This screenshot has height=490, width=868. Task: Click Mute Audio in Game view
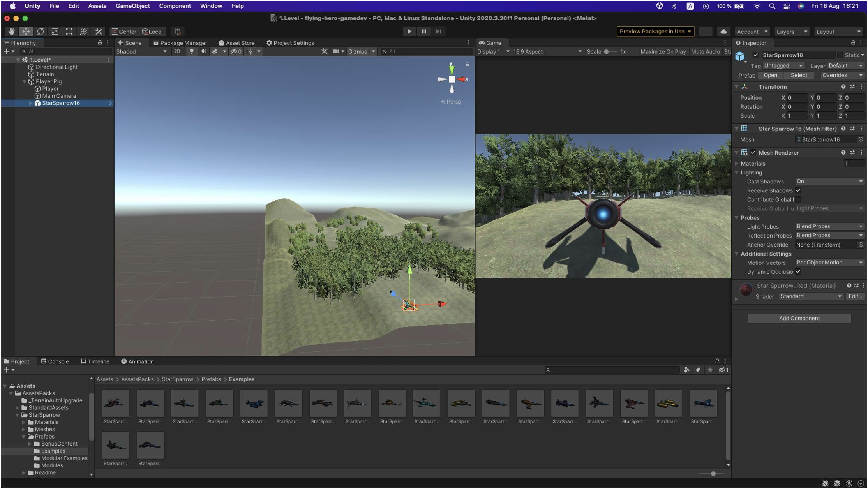coord(705,51)
